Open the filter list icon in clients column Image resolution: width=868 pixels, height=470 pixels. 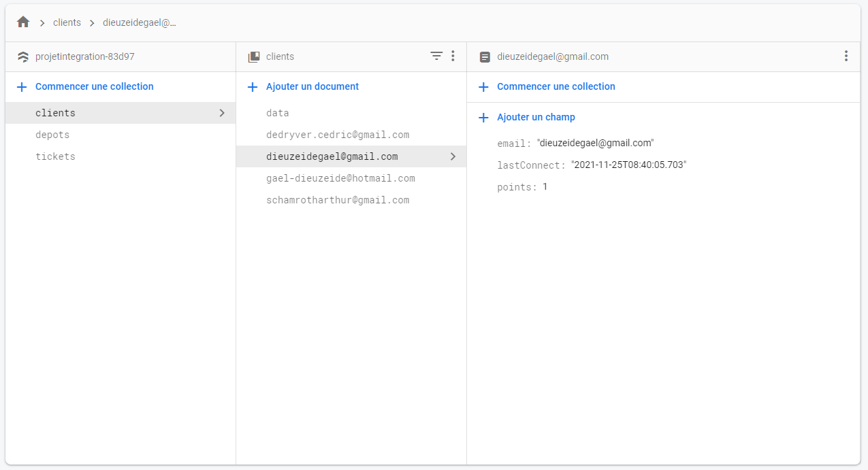point(436,56)
